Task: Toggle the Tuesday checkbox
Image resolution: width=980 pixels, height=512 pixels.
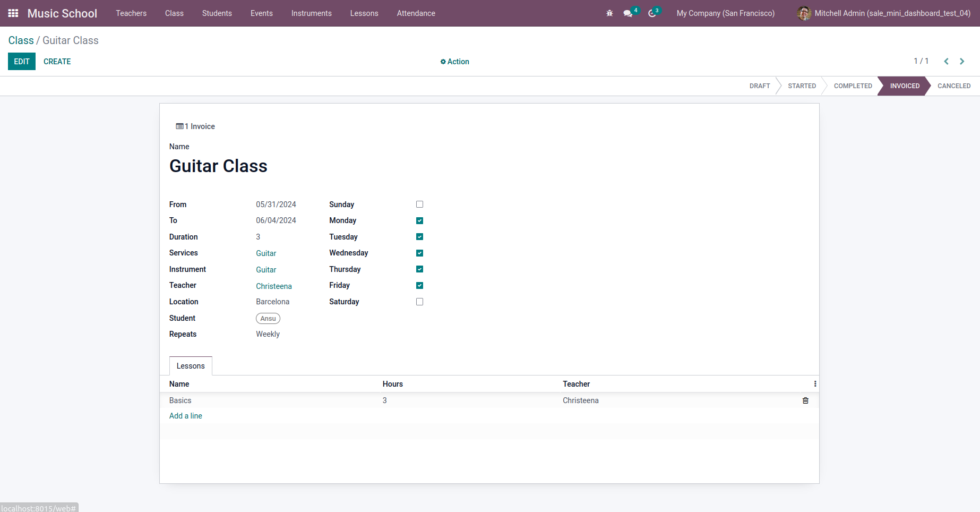Action: [419, 237]
